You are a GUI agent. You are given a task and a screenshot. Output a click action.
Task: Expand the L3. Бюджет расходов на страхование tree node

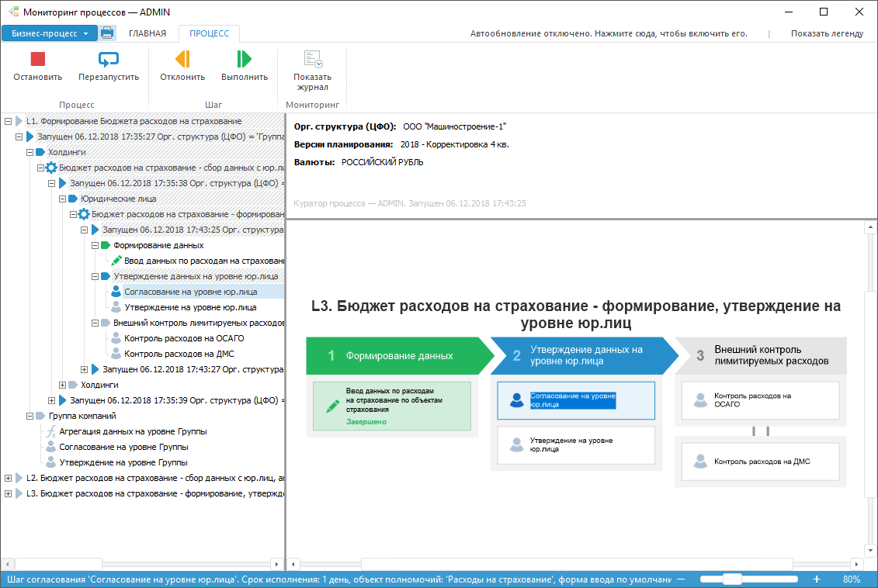click(x=8, y=493)
